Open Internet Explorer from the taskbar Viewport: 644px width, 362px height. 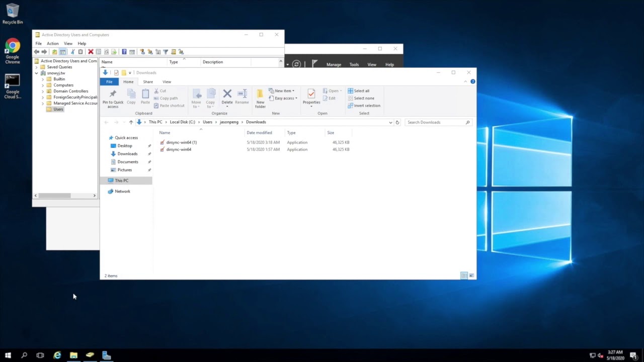[57, 355]
